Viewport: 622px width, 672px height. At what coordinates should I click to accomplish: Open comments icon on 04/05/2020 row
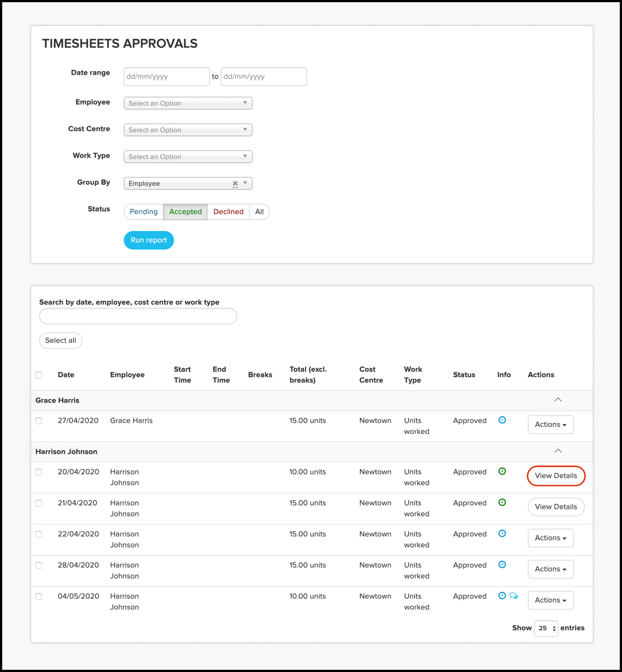pyautogui.click(x=513, y=596)
